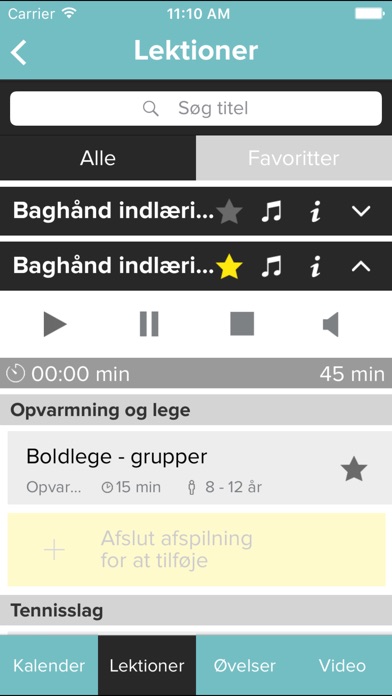Open music note for expanded Baghånd lesson
Image resolution: width=392 pixels, height=696 pixels.
point(271,267)
